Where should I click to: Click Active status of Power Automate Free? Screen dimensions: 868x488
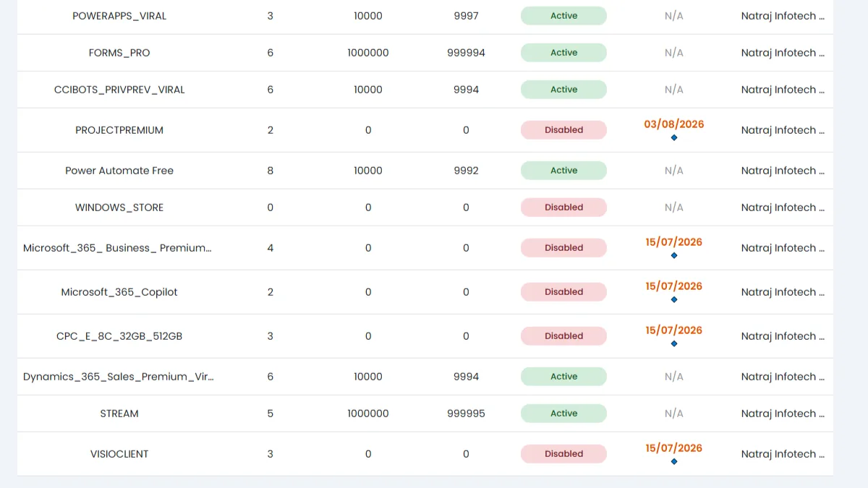(x=563, y=171)
